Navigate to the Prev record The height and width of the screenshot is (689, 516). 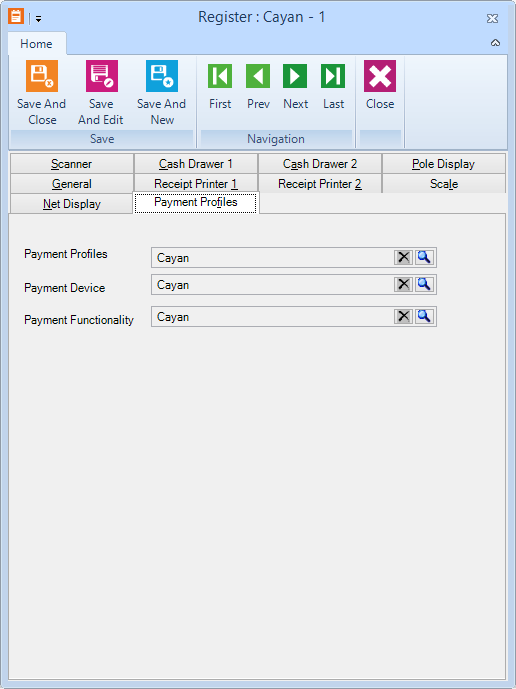click(x=258, y=76)
